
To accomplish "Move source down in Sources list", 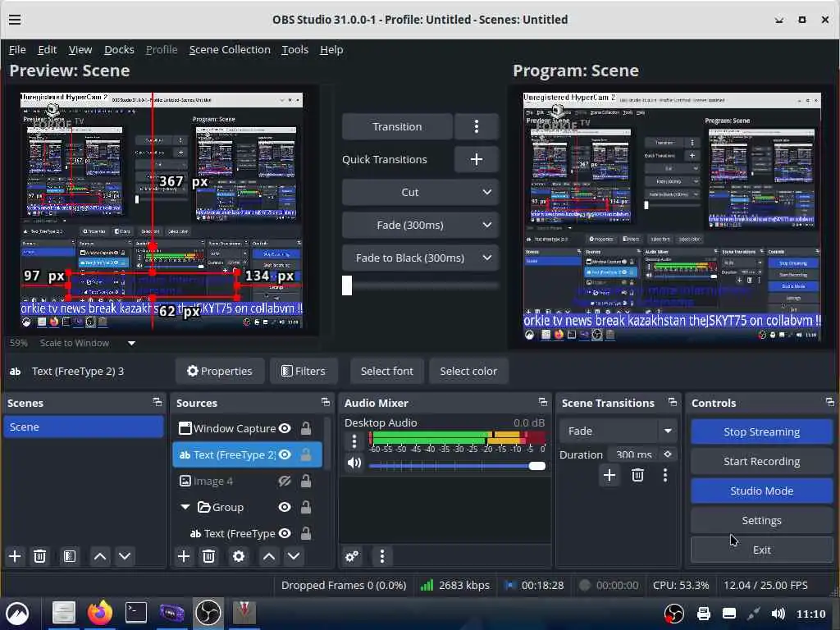I will click(294, 556).
